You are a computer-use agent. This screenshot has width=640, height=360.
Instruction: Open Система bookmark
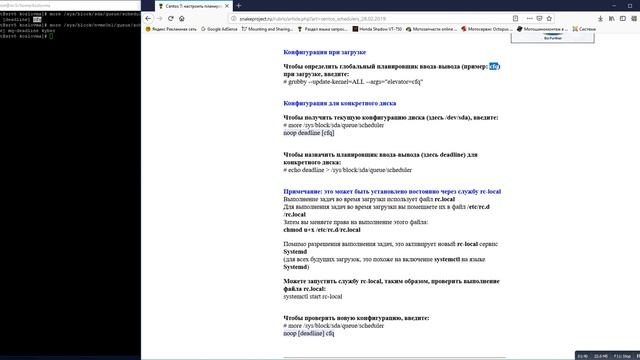click(x=584, y=29)
